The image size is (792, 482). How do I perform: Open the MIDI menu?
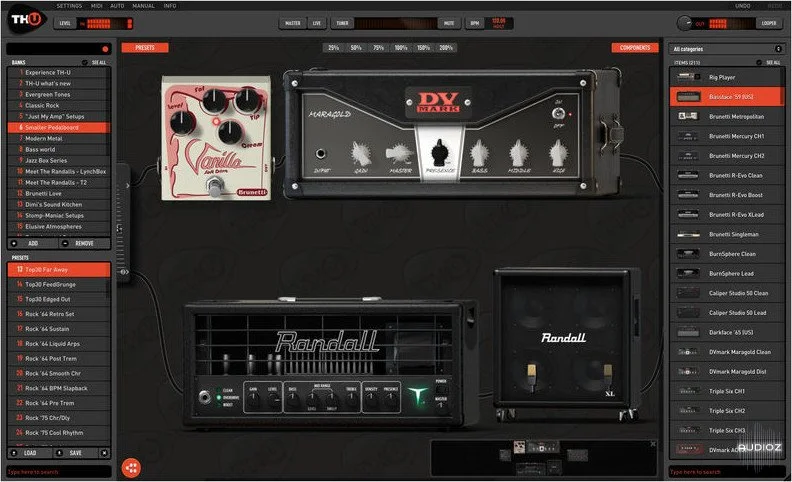tap(96, 6)
